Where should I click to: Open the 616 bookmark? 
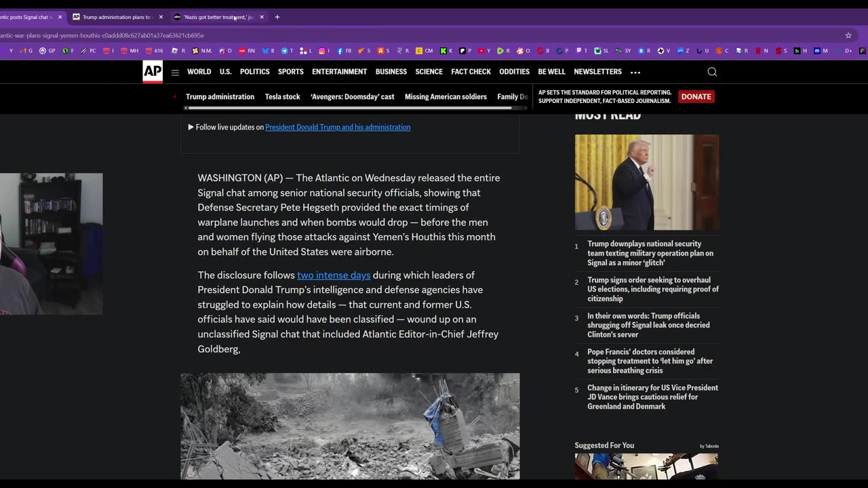[154, 51]
